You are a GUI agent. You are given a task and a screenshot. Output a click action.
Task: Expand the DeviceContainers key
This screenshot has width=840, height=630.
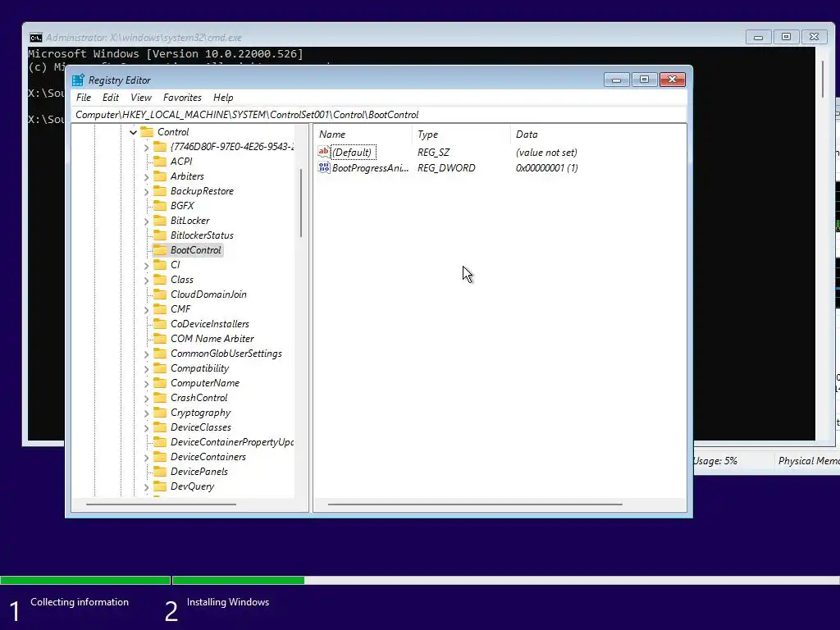[x=146, y=457]
